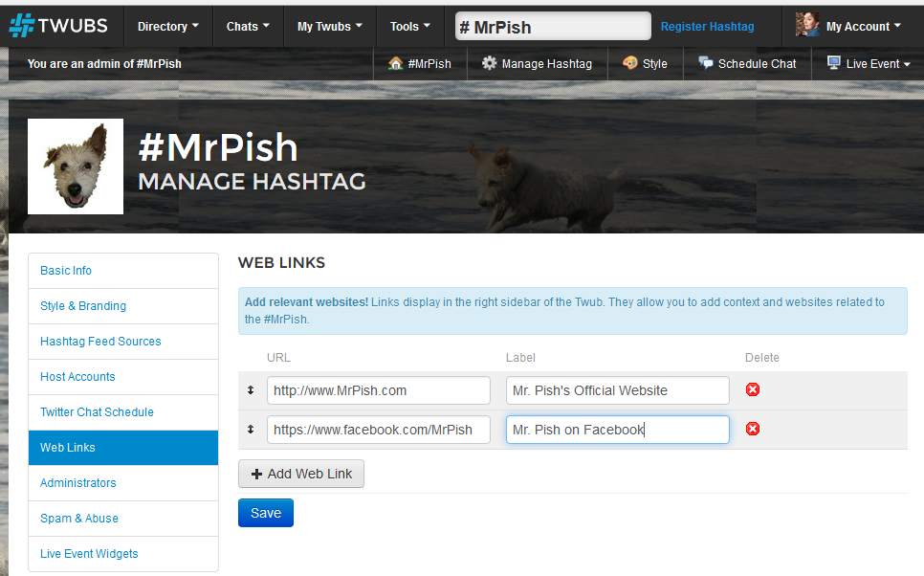
Task: Click the URL column header
Action: tap(278, 358)
